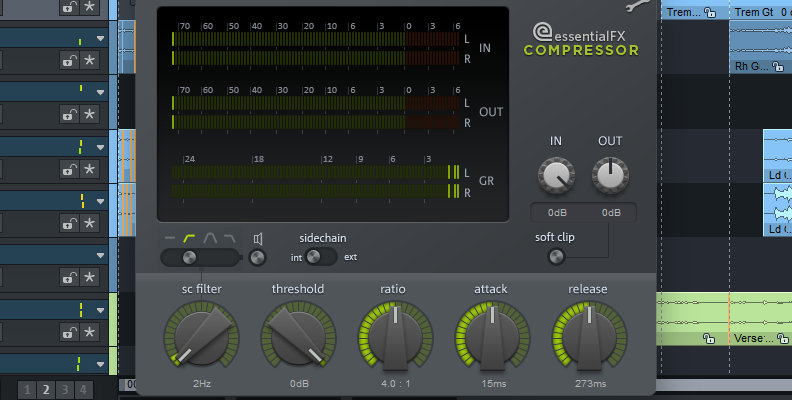Screen dimensions: 792x400
Task: Expand the topmost track's dropdown arrow
Action: click(100, 39)
